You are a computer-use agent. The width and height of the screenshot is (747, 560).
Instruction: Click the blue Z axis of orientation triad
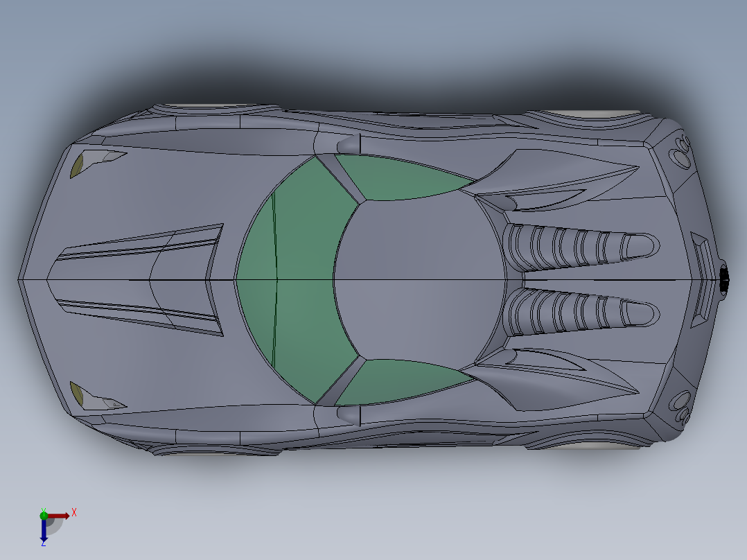[x=44, y=531]
